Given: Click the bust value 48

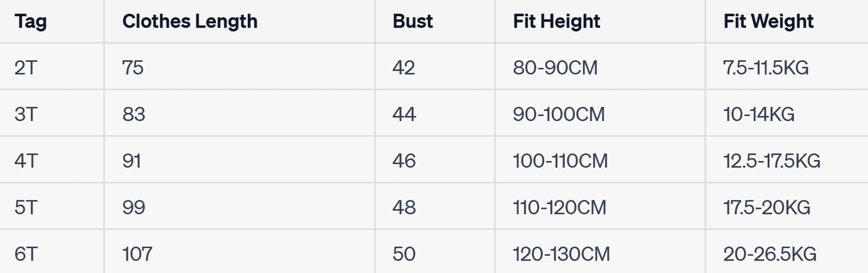Looking at the screenshot, I should [404, 207].
